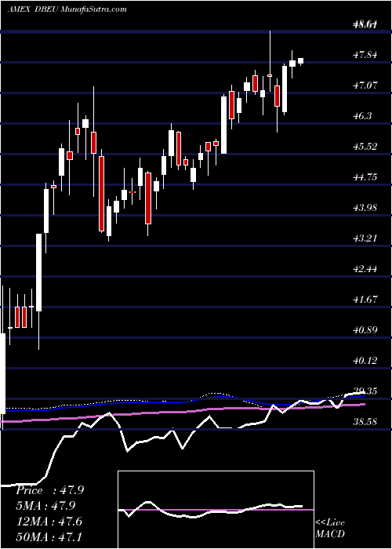Click the 46.3 price axis label
Viewport: 392px width, 549px height.
coord(362,116)
